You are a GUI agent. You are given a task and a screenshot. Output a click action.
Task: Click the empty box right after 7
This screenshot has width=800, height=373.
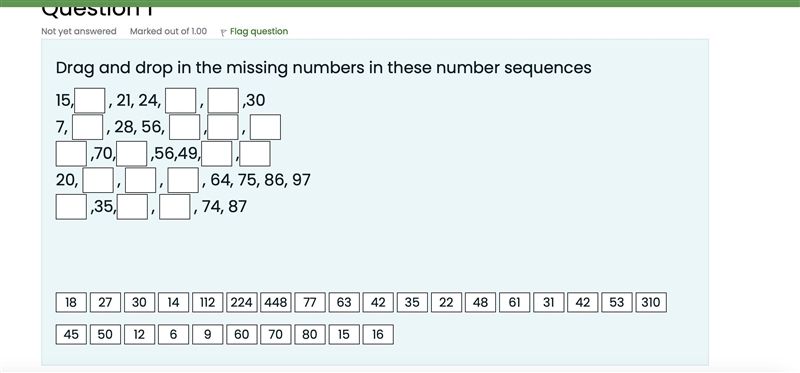coord(88,127)
